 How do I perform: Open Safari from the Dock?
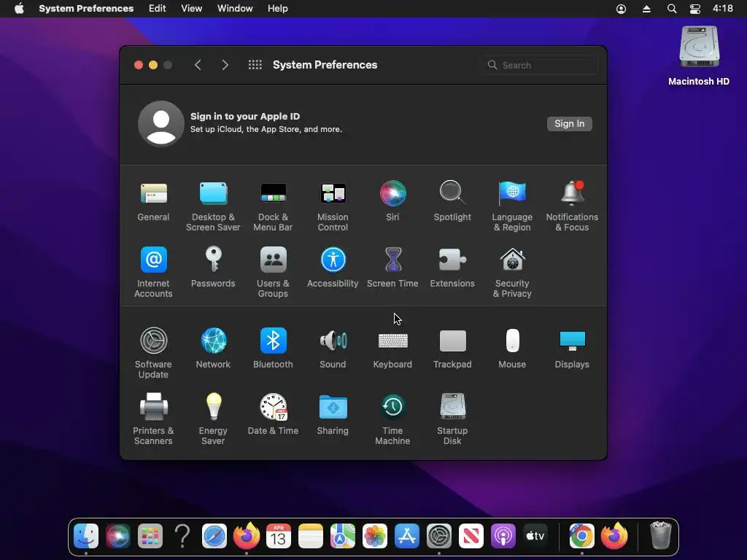click(x=214, y=536)
